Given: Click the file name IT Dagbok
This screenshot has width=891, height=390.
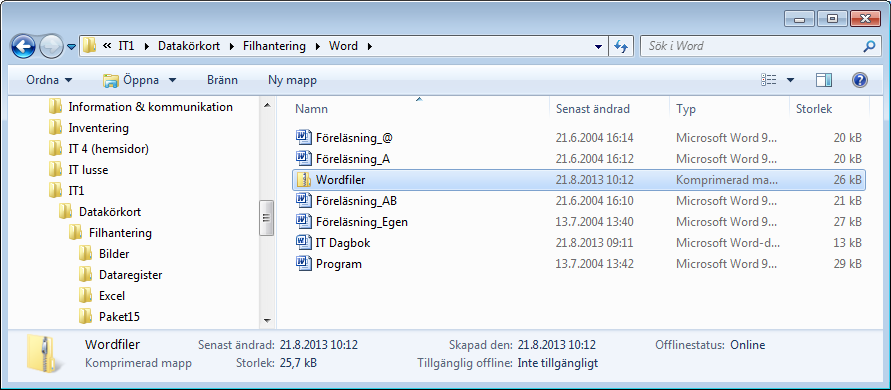Looking at the screenshot, I should click(x=343, y=243).
